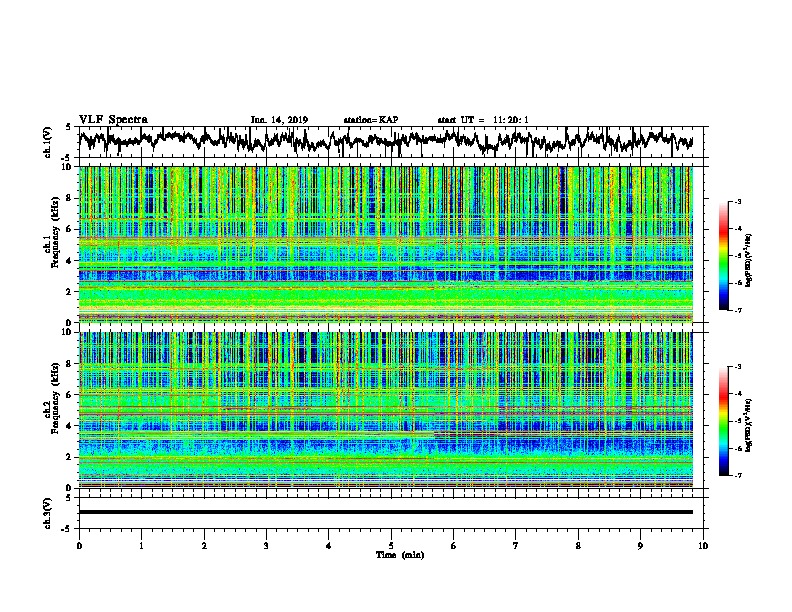Click the "ch.1(V)" axis label

(48, 142)
